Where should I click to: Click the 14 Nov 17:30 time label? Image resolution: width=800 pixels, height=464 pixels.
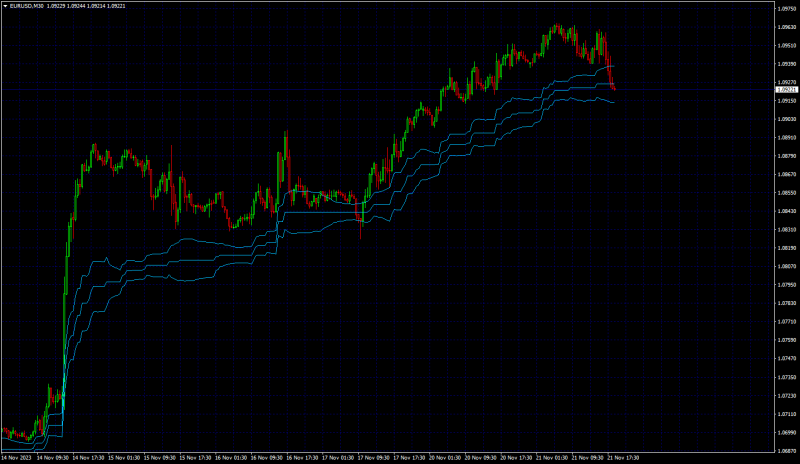point(89,458)
